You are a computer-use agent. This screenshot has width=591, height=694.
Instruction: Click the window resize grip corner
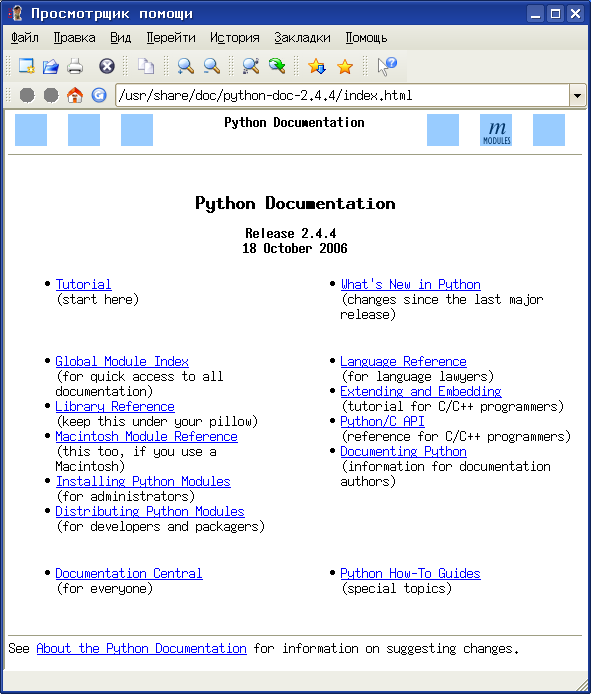pos(582,684)
